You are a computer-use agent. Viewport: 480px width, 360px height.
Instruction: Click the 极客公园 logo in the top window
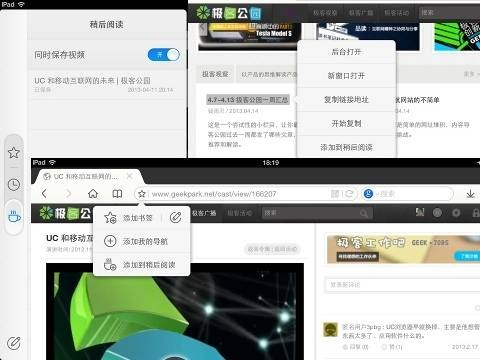coord(229,13)
